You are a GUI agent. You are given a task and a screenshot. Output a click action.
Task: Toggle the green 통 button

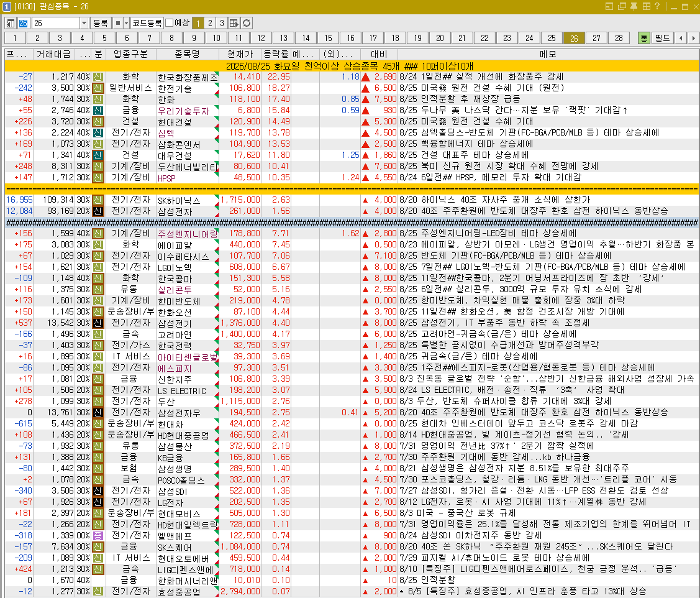click(643, 38)
